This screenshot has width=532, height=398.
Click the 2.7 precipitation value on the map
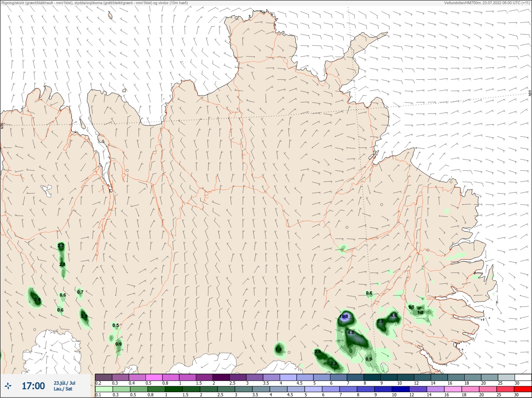point(61,246)
